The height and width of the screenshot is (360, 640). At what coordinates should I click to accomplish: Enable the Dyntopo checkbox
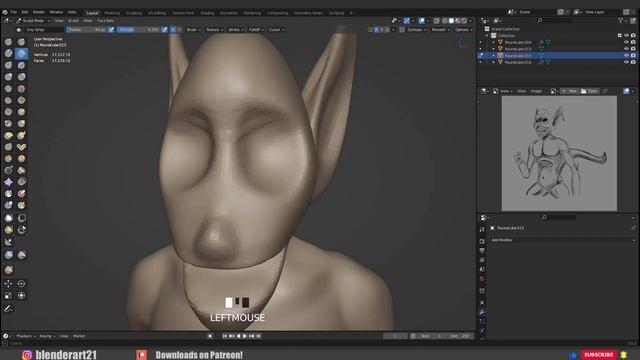402,29
